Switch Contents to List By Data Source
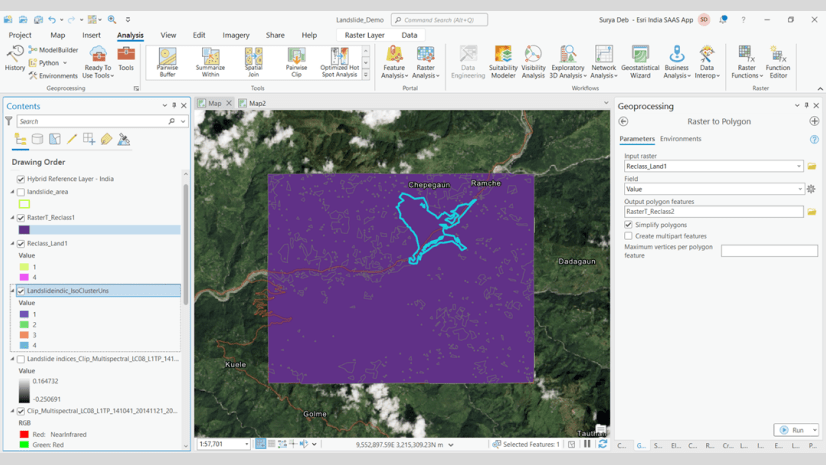The height and width of the screenshot is (465, 826). point(37,139)
